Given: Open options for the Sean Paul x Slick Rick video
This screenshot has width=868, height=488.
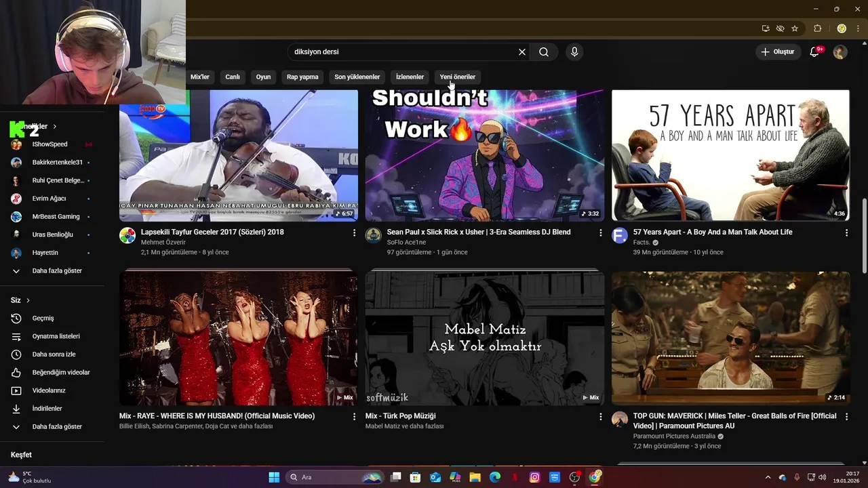Looking at the screenshot, I should point(600,232).
